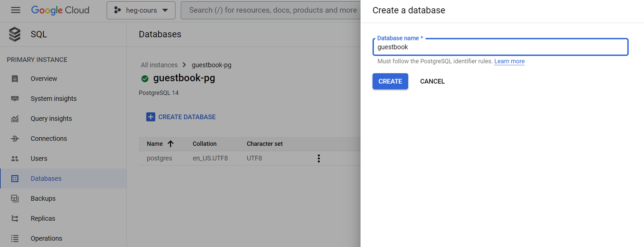Click the Backups sidebar icon

click(15, 198)
